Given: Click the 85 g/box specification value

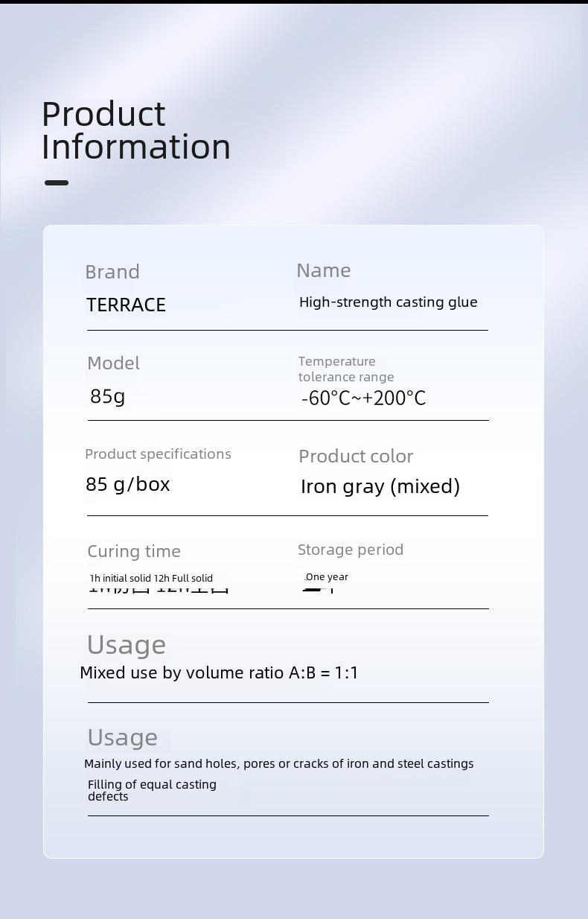Looking at the screenshot, I should [x=128, y=484].
